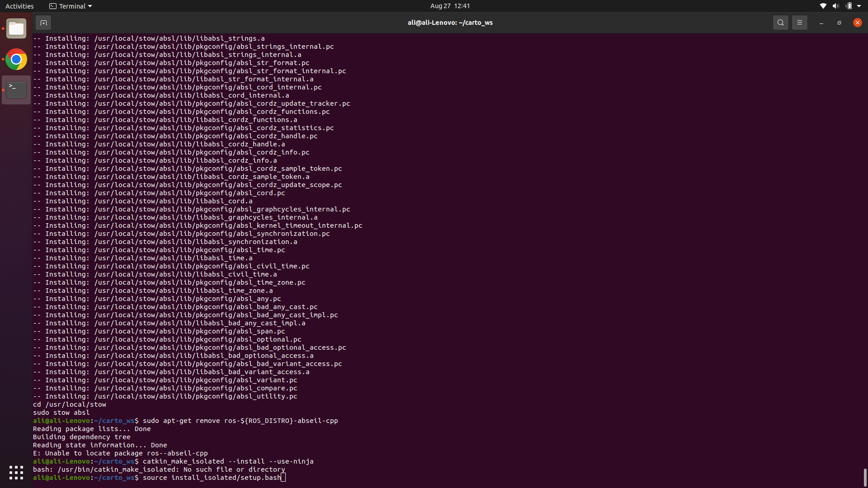The height and width of the screenshot is (488, 868).
Task: Select the Terminal icon in the dock
Action: pyautogui.click(x=16, y=90)
